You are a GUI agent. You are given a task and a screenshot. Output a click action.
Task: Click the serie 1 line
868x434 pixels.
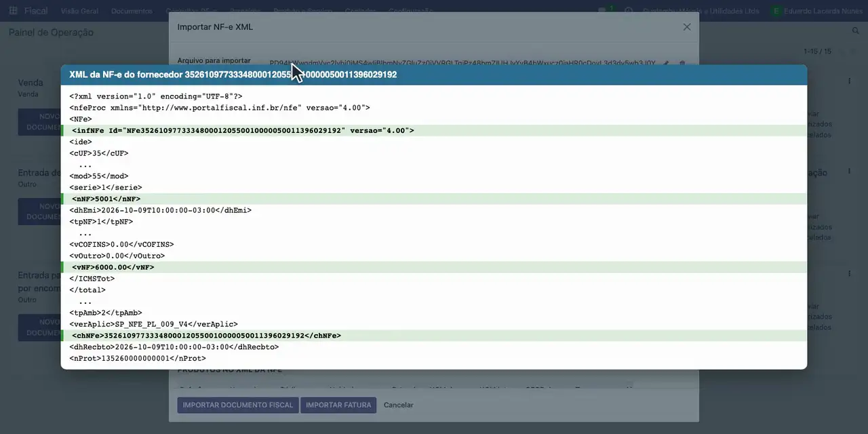click(105, 187)
